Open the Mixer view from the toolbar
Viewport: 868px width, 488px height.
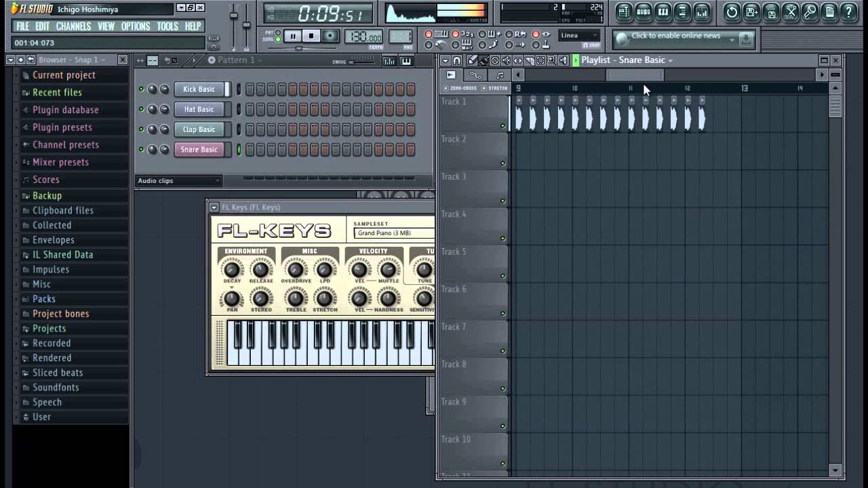(702, 12)
